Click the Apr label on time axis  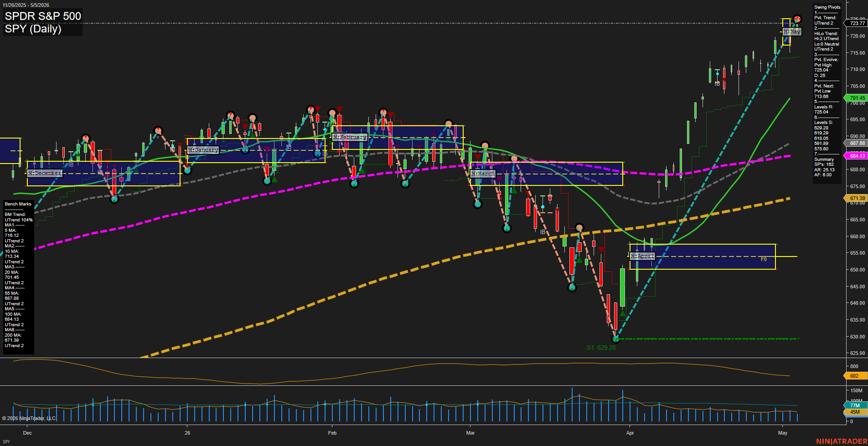[x=630, y=433]
